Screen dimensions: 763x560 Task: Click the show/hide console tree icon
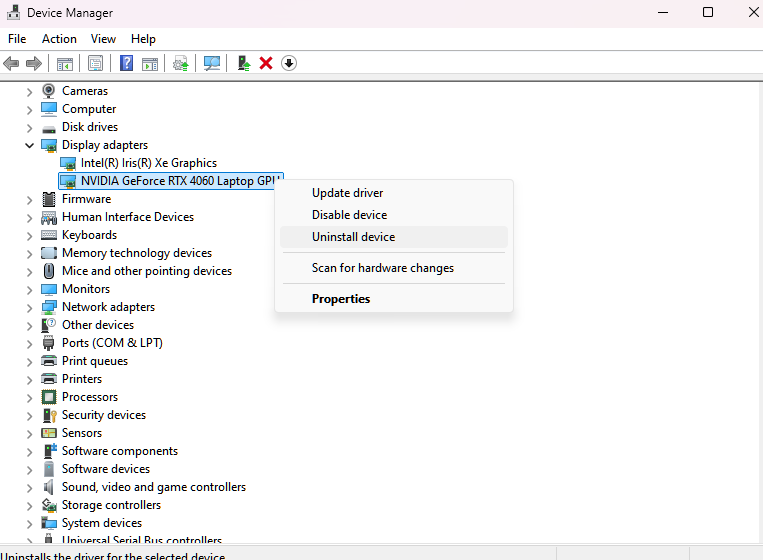(65, 63)
